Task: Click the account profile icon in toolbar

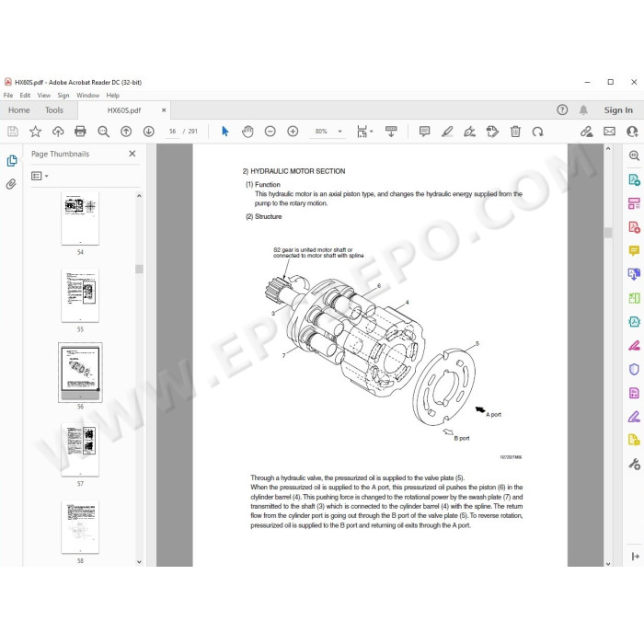Action: pyautogui.click(x=632, y=132)
